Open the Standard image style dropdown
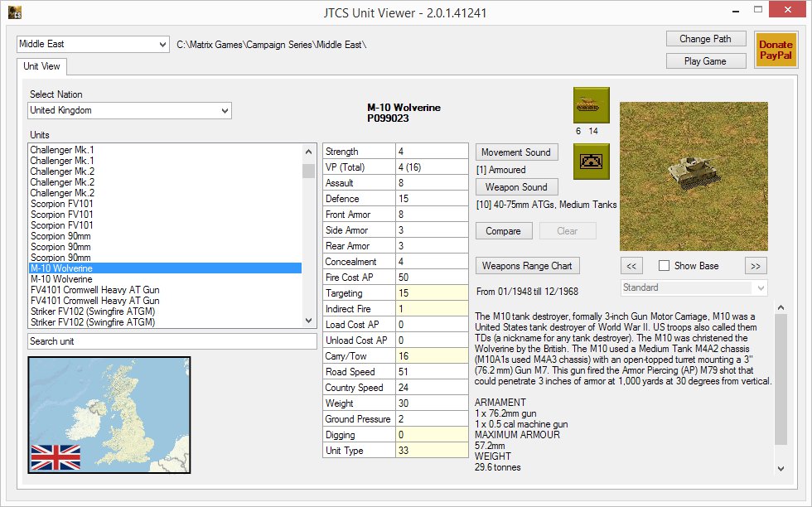This screenshot has height=507, width=812. (694, 287)
